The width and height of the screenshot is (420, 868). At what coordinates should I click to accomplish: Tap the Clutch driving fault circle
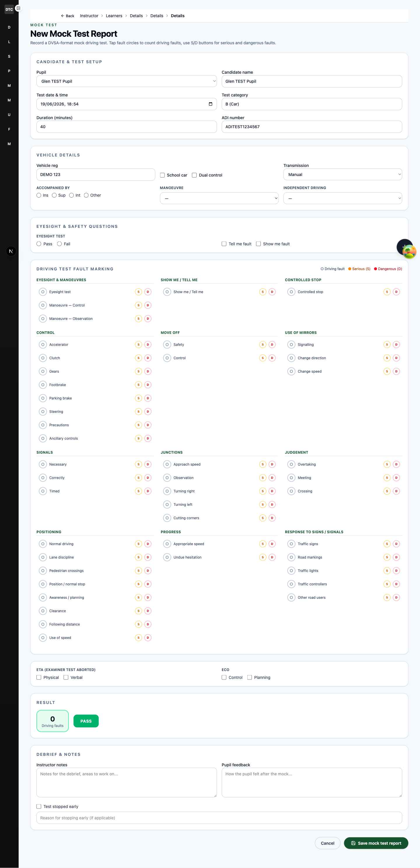43,358
